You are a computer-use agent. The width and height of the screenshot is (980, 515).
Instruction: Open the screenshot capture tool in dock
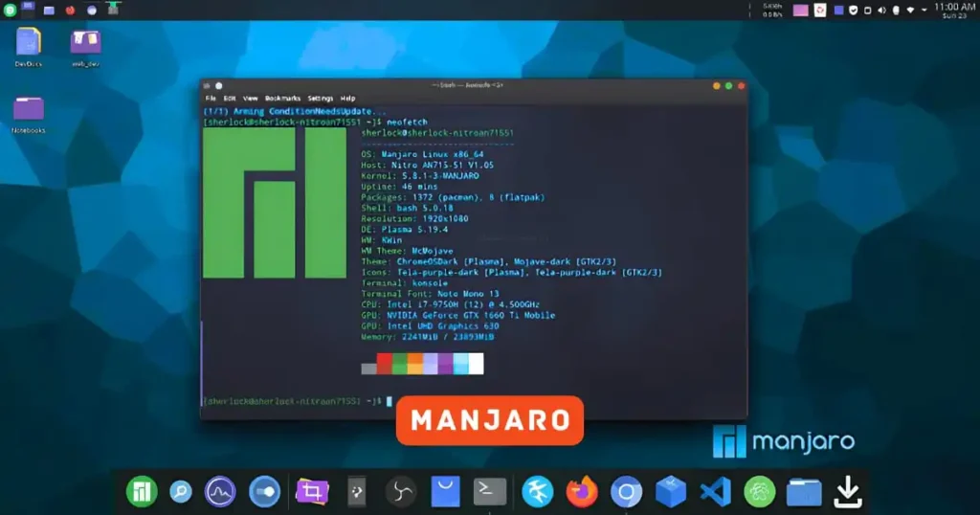point(311,492)
